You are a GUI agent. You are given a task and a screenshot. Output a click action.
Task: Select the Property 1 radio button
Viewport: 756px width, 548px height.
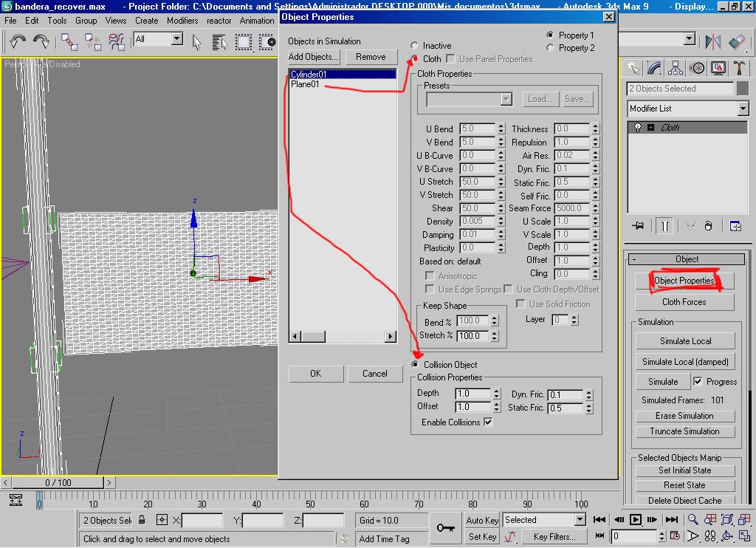(550, 35)
